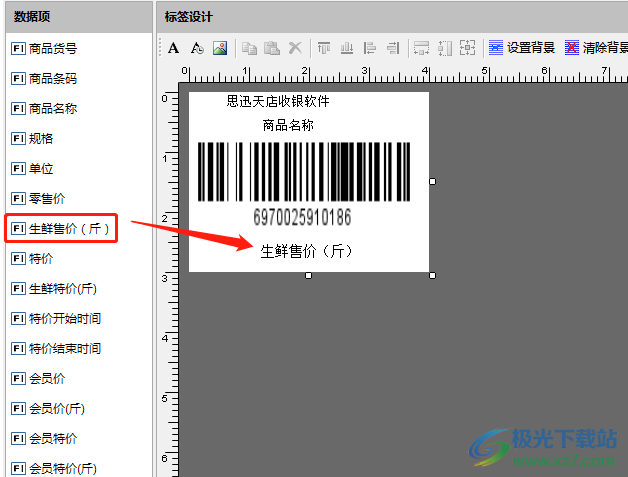628x477 pixels.
Task: Select 会员特价 data field
Action: pos(44,439)
